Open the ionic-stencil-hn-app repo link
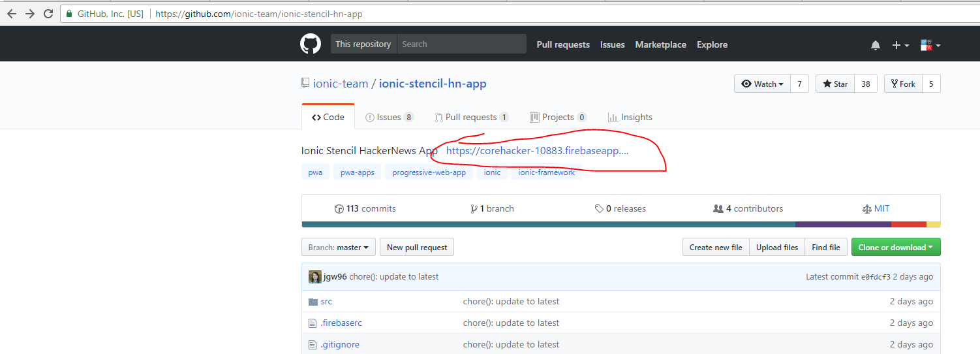 coord(433,84)
